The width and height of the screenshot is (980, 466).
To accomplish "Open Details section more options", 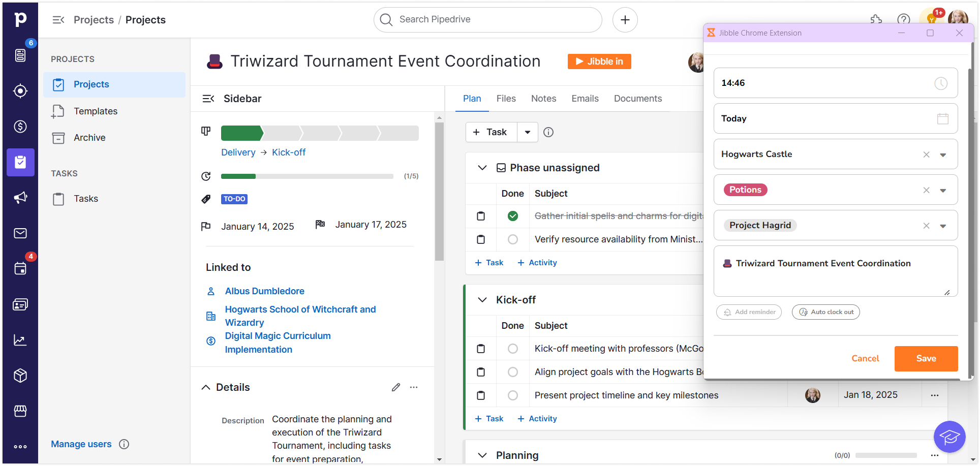I will pyautogui.click(x=414, y=387).
